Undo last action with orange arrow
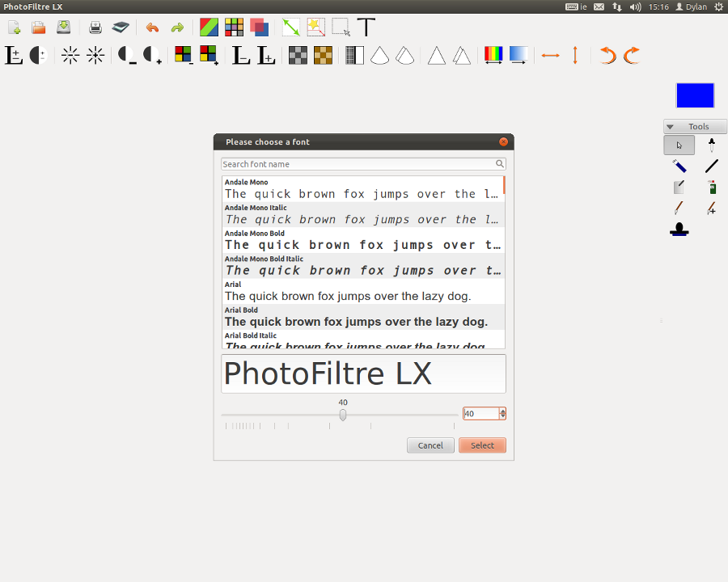Image resolution: width=728 pixels, height=582 pixels. pos(152,27)
